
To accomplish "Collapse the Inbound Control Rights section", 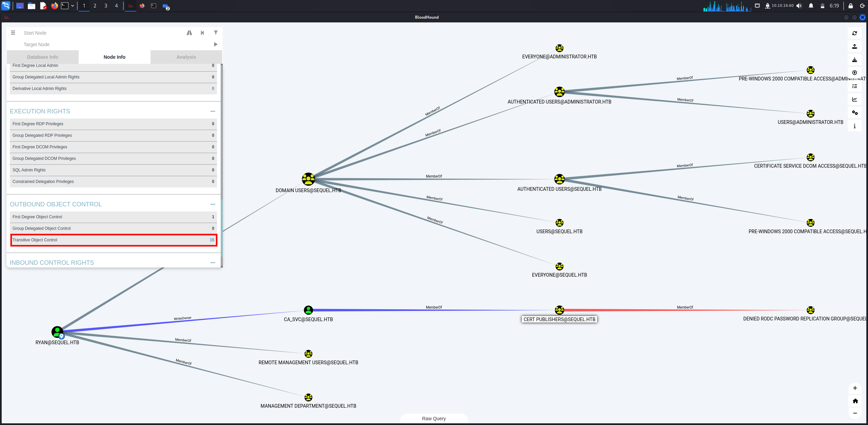I will [213, 263].
